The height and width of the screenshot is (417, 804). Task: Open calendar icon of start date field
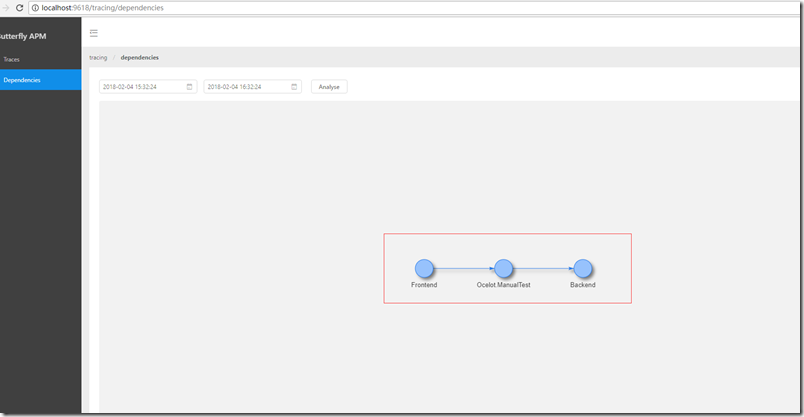tap(189, 87)
